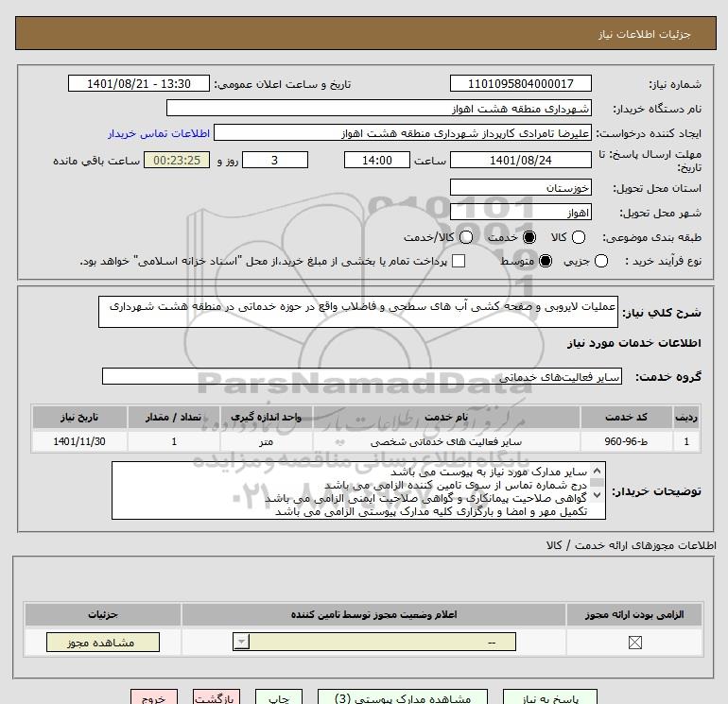Click the line گواهی صلاحیت پیمانکاری

425,498
